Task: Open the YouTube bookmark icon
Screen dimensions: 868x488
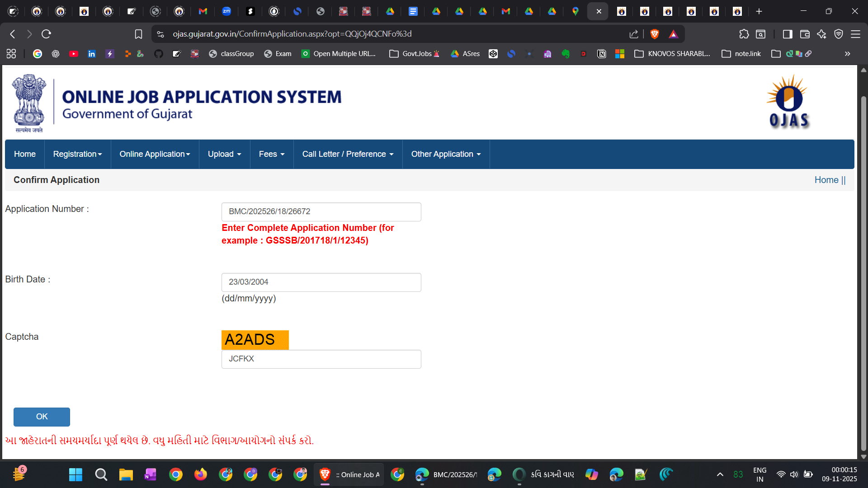Action: [x=73, y=54]
